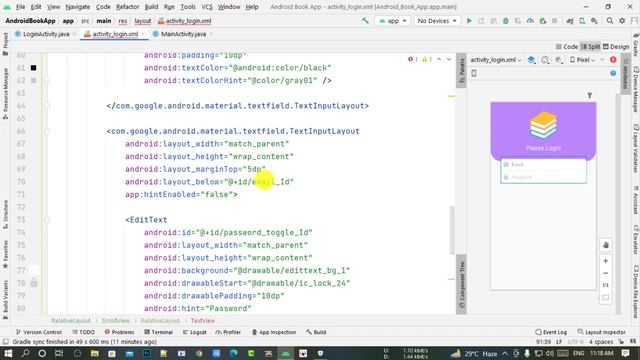The image size is (640, 360).
Task: Open the Problems tool window
Action: tap(120, 332)
